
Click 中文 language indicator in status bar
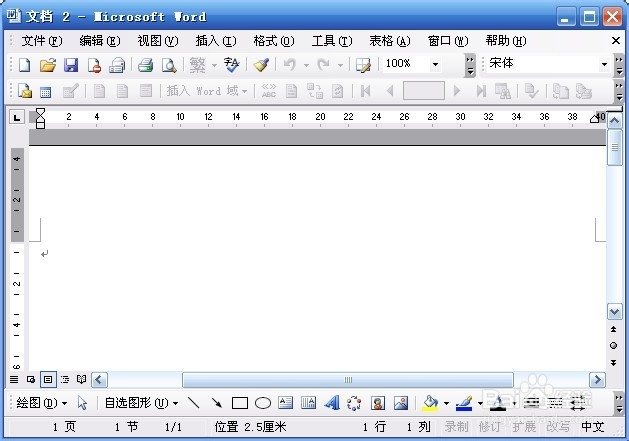tap(592, 427)
